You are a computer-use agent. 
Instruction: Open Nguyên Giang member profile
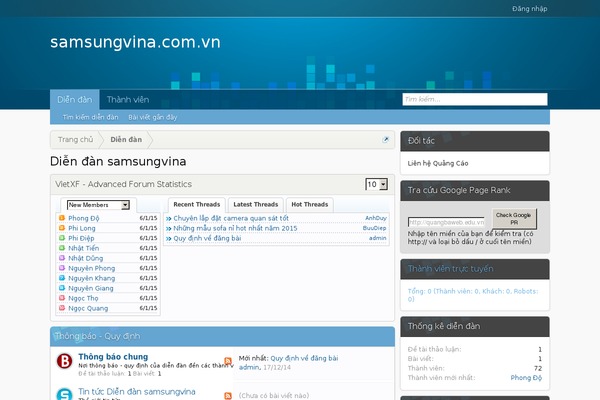click(x=91, y=287)
